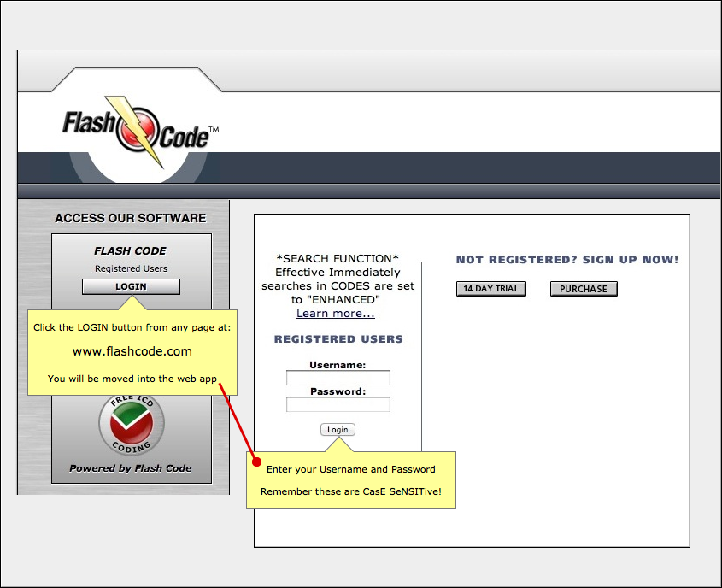The height and width of the screenshot is (588, 722).
Task: Click the Enter your Username and Password callout
Action: tap(351, 469)
